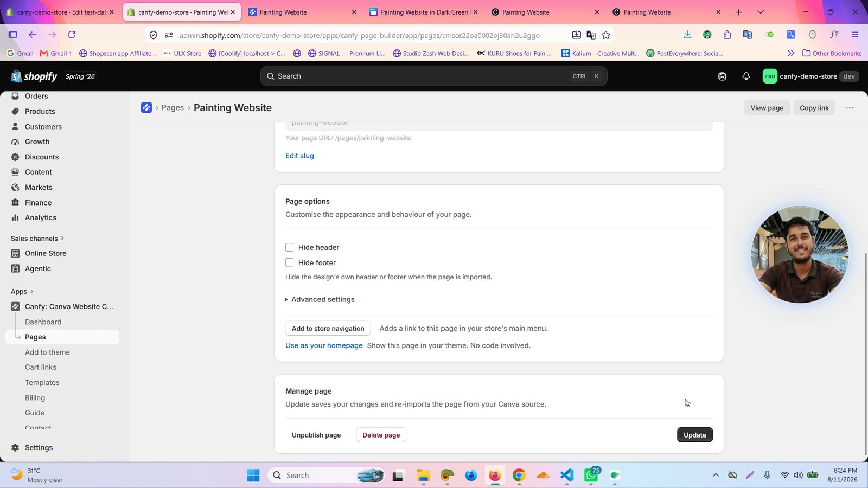The width and height of the screenshot is (868, 488).
Task: Click the Canfy app icon in the breadcrumb
Action: tap(146, 108)
